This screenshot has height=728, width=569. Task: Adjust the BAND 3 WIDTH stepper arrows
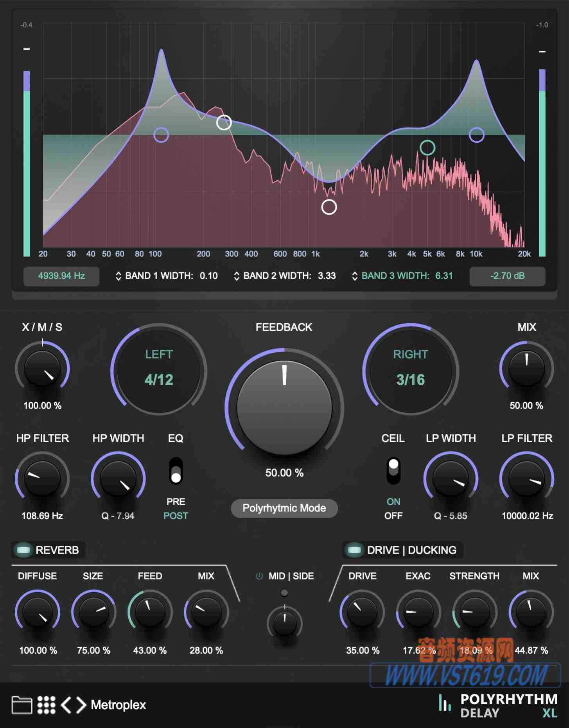point(355,276)
